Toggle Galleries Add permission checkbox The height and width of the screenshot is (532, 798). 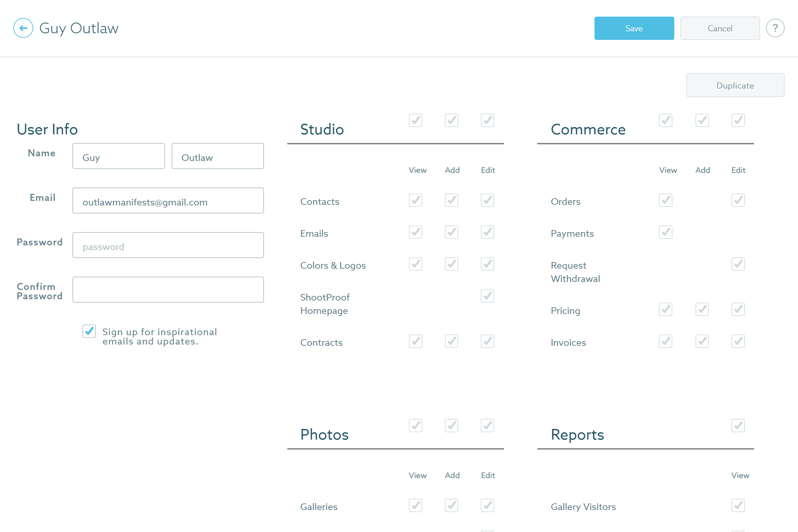point(451,505)
